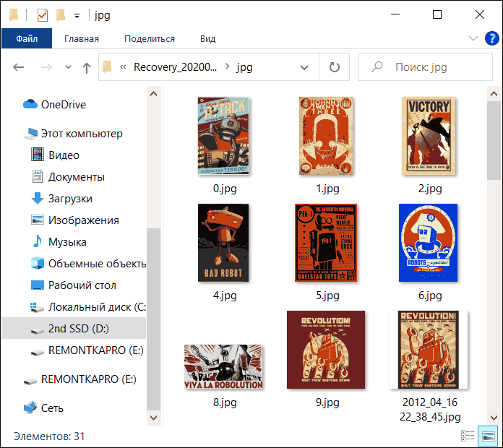The width and height of the screenshot is (503, 448).
Task: Select the 2012_04_16 22_38_45.jpg thumbnail
Action: click(x=429, y=350)
